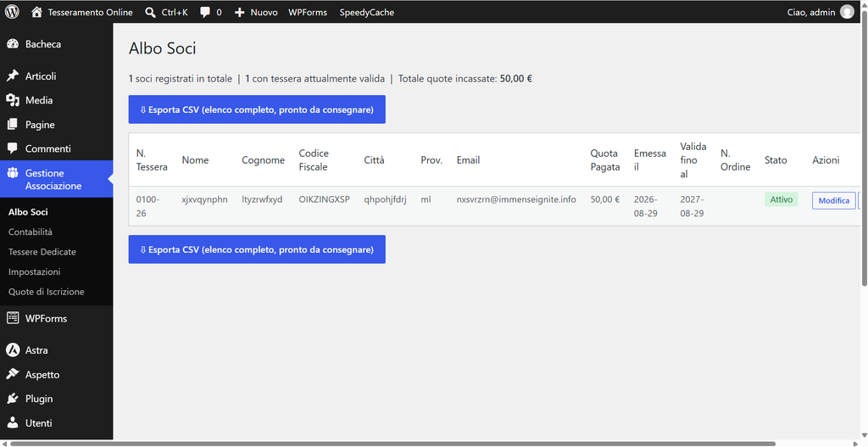Click the Pagine pages icon

point(13,125)
